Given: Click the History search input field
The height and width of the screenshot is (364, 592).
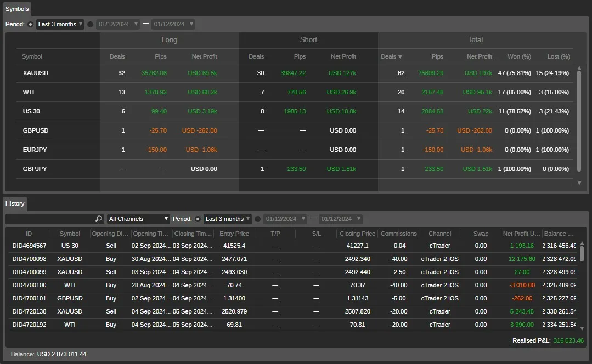Looking at the screenshot, I should (49, 219).
